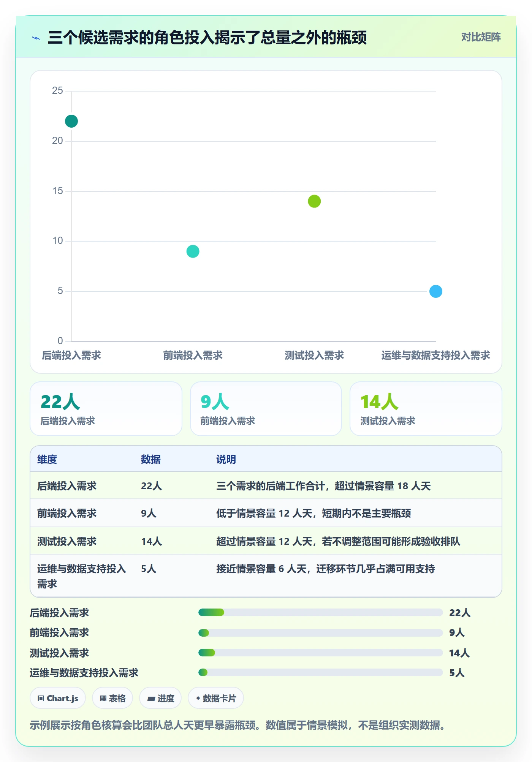Click the lightning bolt icon beside the title
Screen dimensions: 532x762
pos(36,38)
